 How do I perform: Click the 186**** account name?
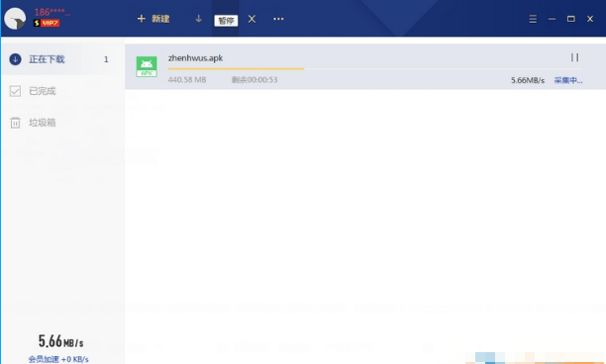coord(52,12)
